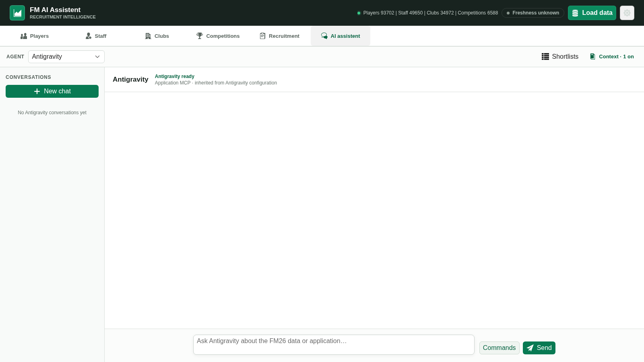Click the FM AI Assistent chart logo icon

coord(17,13)
